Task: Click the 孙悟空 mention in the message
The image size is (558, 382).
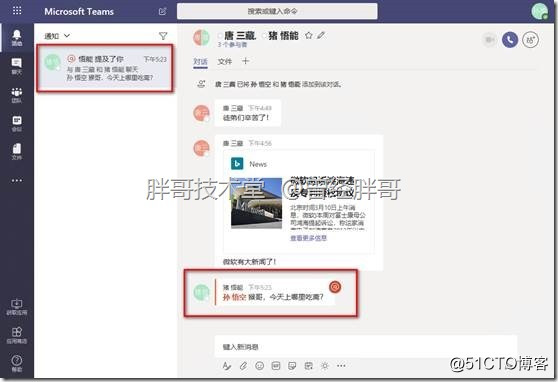Action: pyautogui.click(x=235, y=297)
